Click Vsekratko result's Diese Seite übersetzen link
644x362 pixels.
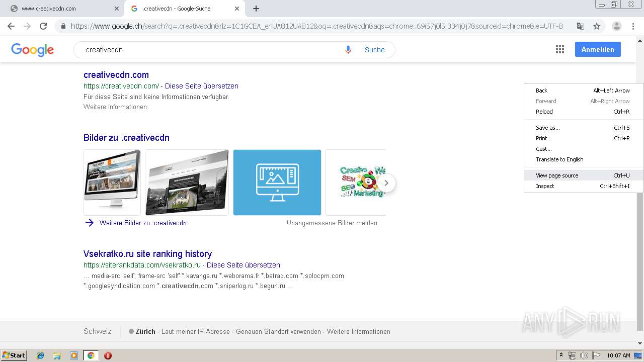point(244,265)
